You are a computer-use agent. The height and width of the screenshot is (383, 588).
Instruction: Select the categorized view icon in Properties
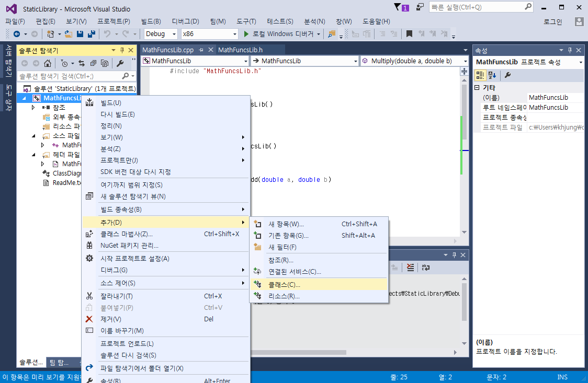point(480,75)
